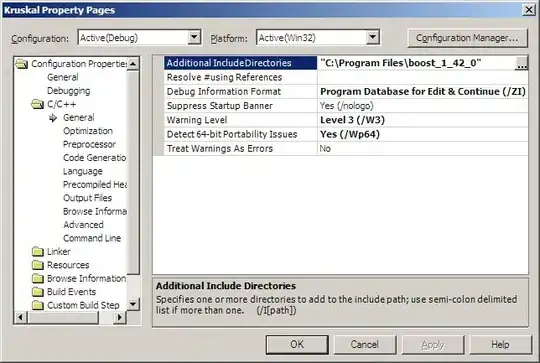
Task: Click the Help button
Action: click(500, 344)
